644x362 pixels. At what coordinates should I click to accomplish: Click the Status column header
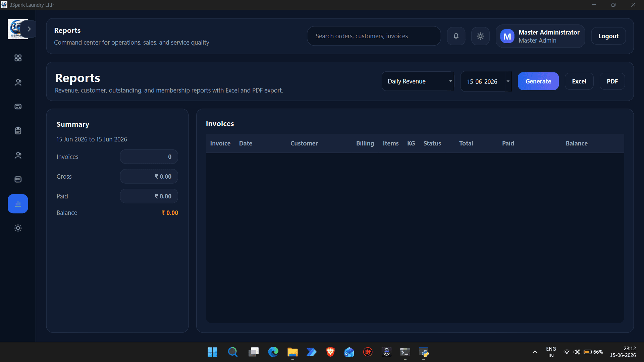[432, 143]
